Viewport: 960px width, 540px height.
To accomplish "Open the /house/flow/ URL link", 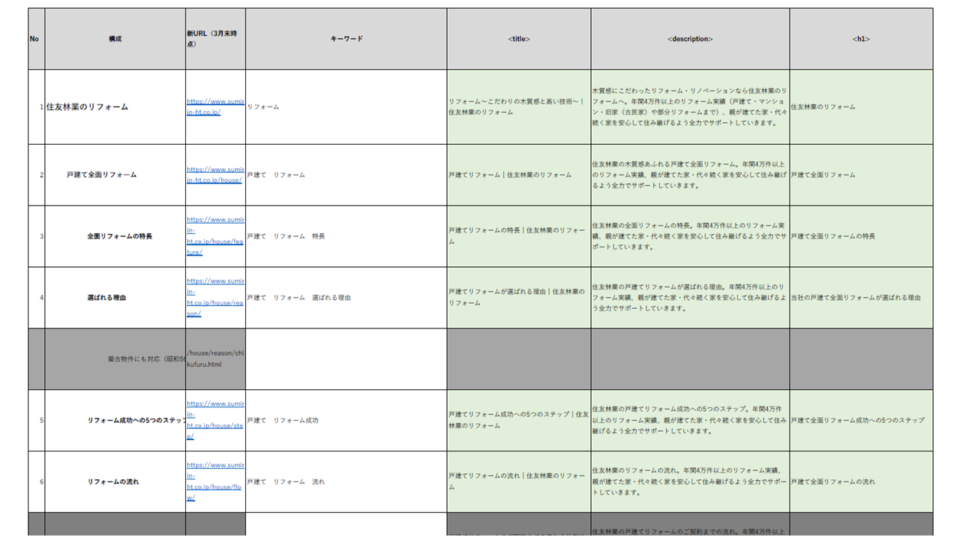I will (215, 482).
